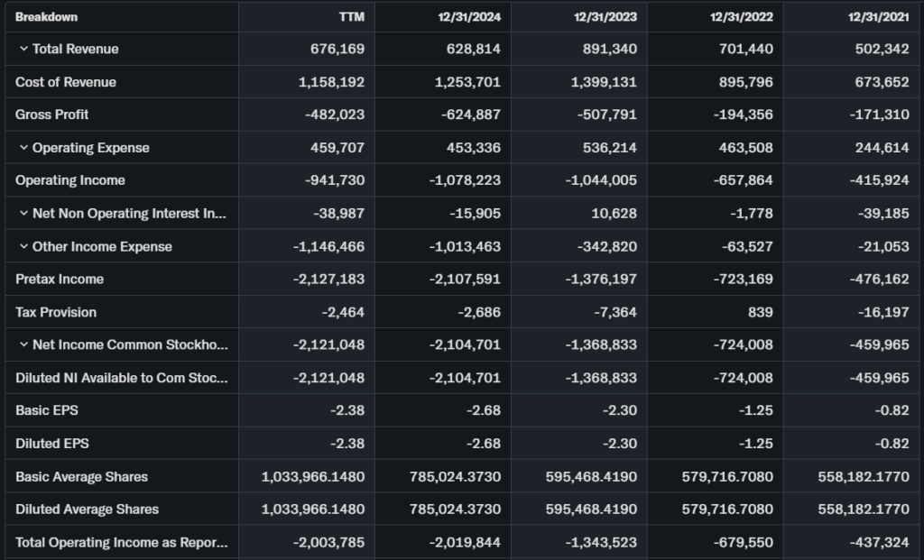The height and width of the screenshot is (560, 924).
Task: Expand the Operating Expense row chevron
Action: point(23,148)
